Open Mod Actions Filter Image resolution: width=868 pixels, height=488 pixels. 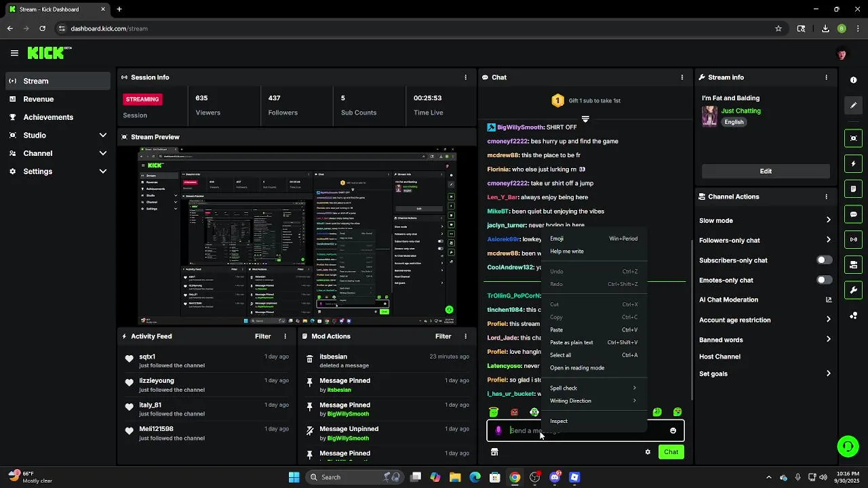click(x=443, y=336)
